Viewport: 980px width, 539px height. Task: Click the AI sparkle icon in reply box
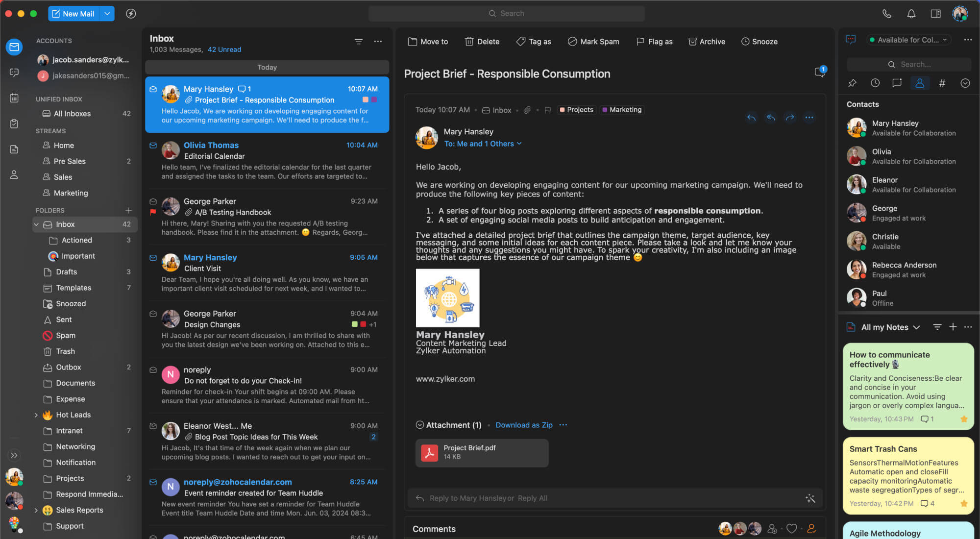pyautogui.click(x=810, y=498)
